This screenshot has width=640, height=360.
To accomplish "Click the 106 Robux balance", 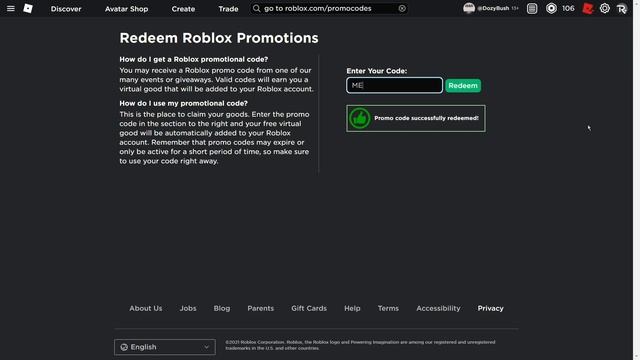I will click(568, 8).
